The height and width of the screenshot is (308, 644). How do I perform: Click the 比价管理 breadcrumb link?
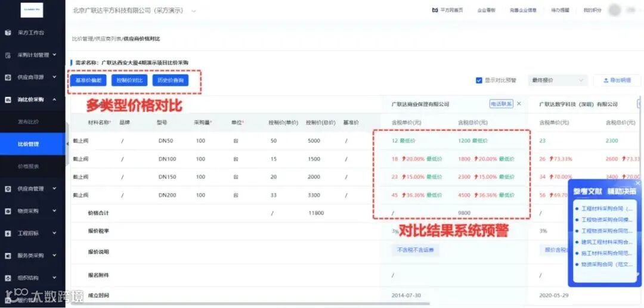pyautogui.click(x=82, y=39)
